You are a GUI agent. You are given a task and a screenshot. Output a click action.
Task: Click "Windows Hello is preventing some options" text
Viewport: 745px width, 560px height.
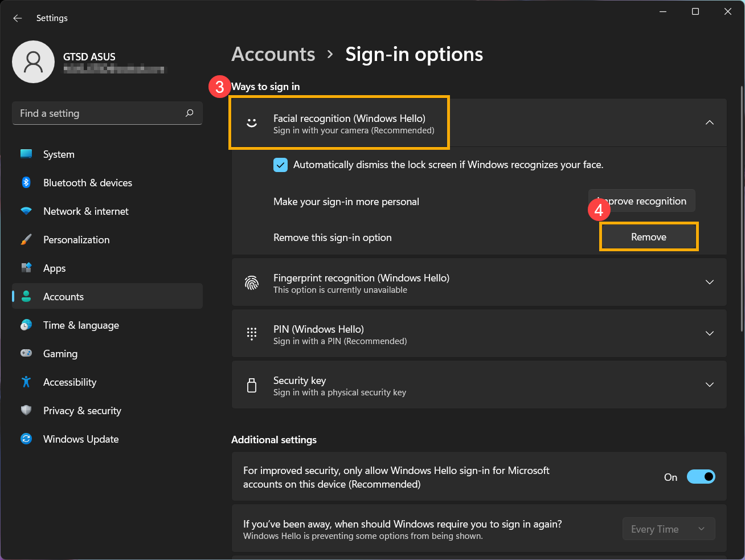tap(363, 536)
